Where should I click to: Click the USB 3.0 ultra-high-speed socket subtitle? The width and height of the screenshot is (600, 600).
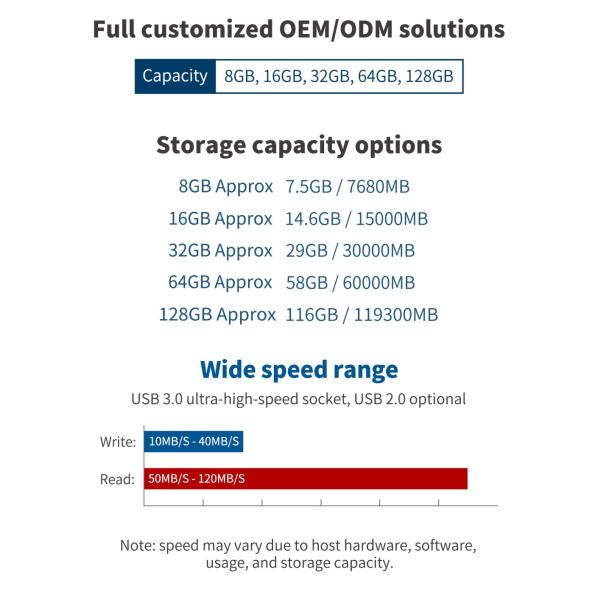click(299, 399)
